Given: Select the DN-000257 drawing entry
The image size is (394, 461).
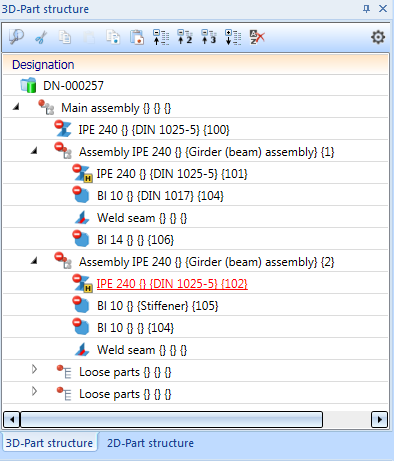Looking at the screenshot, I should click(73, 86).
